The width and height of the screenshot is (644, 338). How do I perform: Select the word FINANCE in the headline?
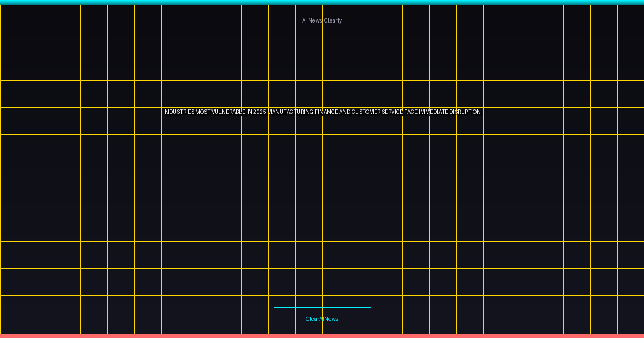pos(326,112)
